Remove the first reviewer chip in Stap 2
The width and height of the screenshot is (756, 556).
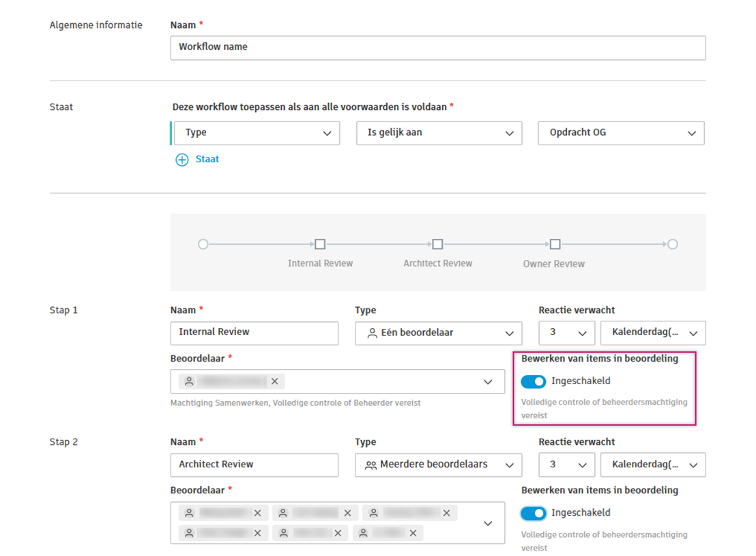[257, 512]
